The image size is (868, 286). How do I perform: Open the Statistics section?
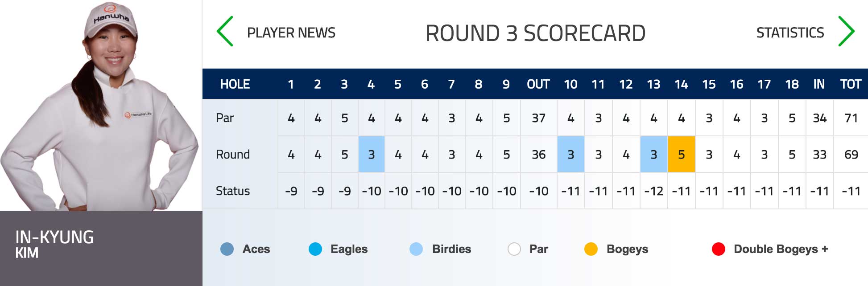(x=790, y=33)
